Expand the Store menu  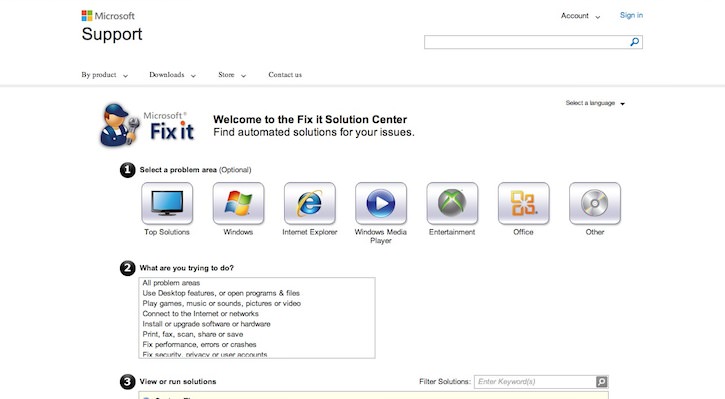click(x=232, y=75)
